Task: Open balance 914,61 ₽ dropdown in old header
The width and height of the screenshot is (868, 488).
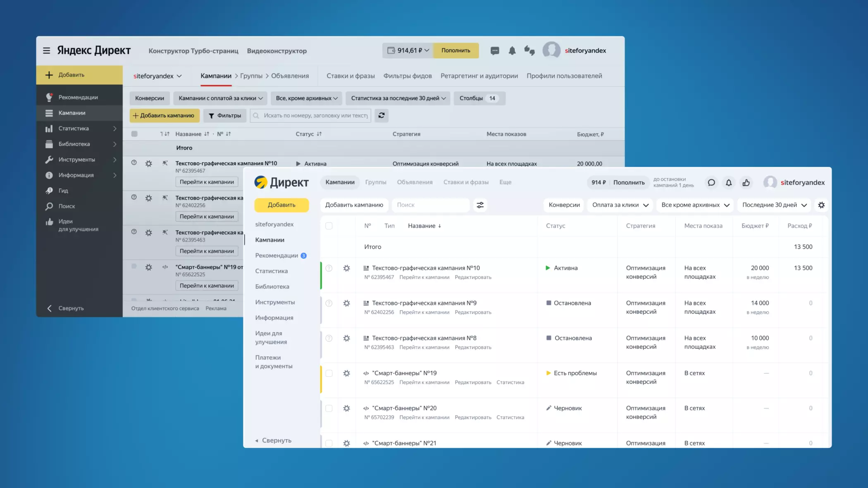Action: [x=408, y=50]
